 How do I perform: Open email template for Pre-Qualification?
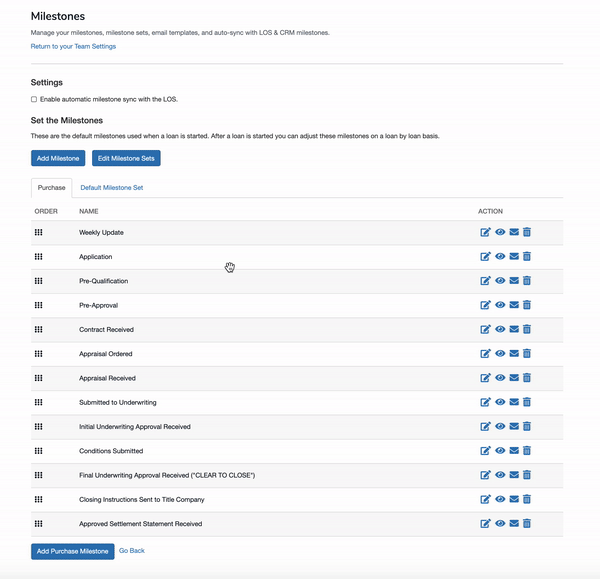tap(514, 281)
